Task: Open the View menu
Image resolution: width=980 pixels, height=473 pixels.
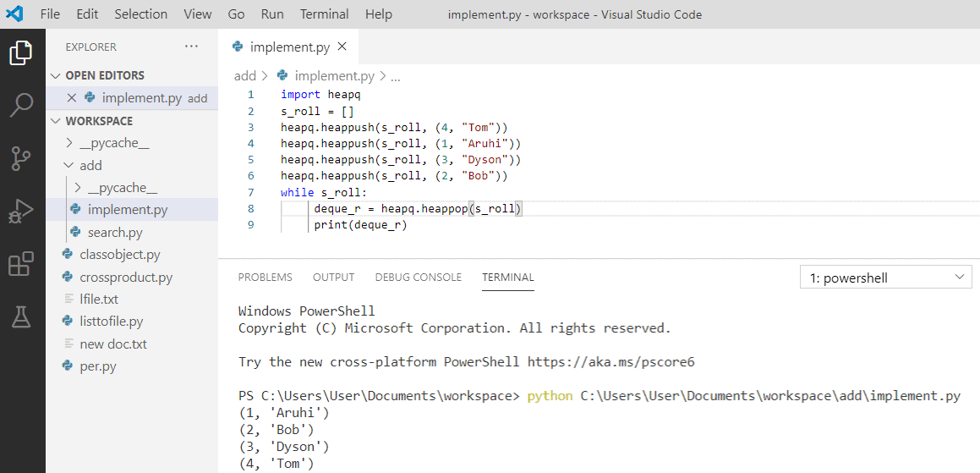Action: pyautogui.click(x=198, y=14)
